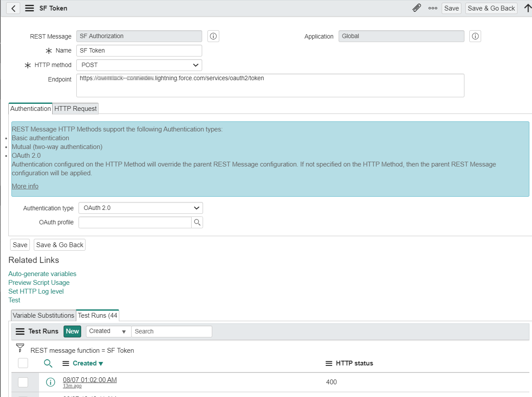The width and height of the screenshot is (532, 397).
Task: Open the additional actions menu in header
Action: (x=432, y=8)
